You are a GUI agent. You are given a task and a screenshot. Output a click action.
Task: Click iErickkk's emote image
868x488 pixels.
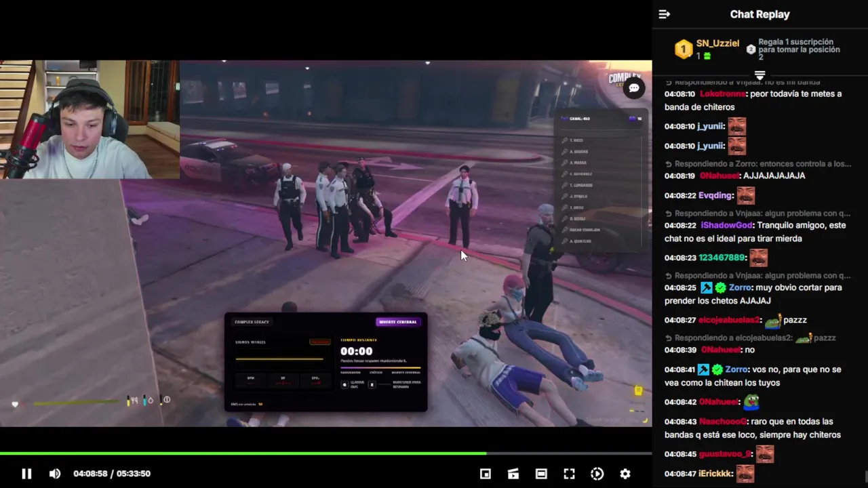tap(745, 473)
